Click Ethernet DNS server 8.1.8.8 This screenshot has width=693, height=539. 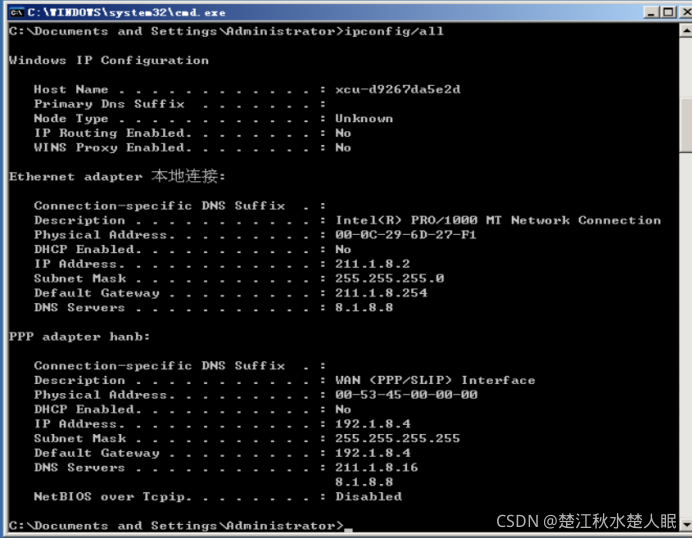click(364, 307)
